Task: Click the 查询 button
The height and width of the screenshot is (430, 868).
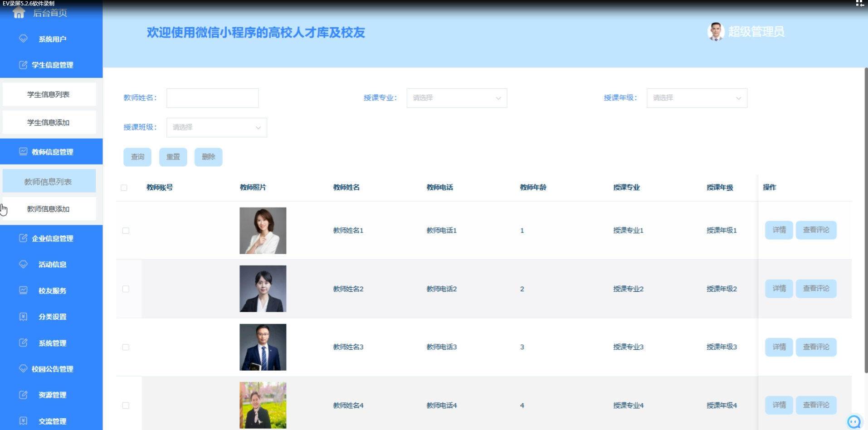Action: [137, 157]
